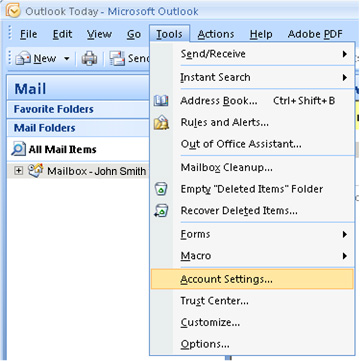Click the Empty Deleted Items recycle icon
360x361 pixels.
click(161, 189)
